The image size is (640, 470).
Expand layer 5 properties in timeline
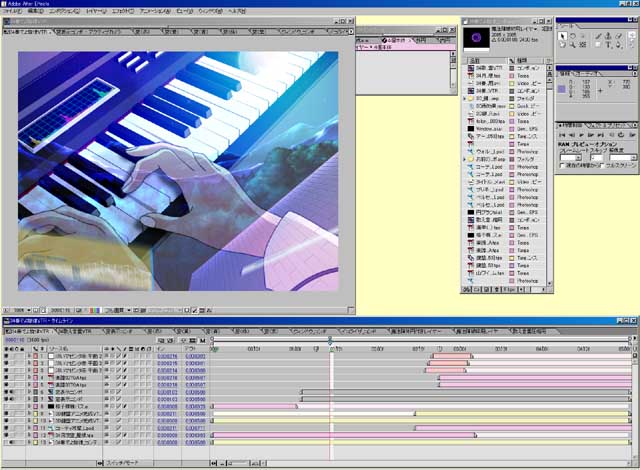(29, 385)
